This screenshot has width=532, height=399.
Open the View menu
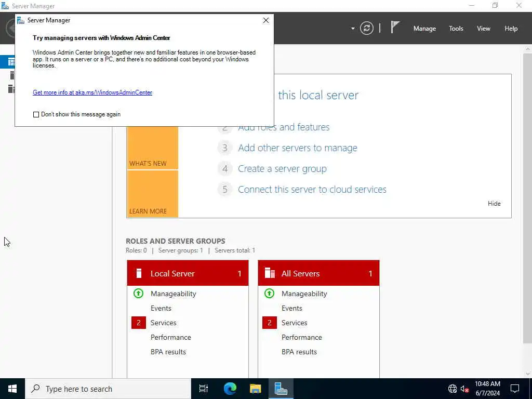click(x=483, y=29)
